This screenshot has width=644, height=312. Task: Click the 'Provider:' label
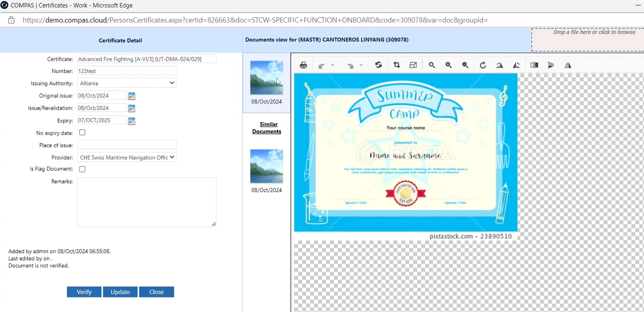click(62, 158)
